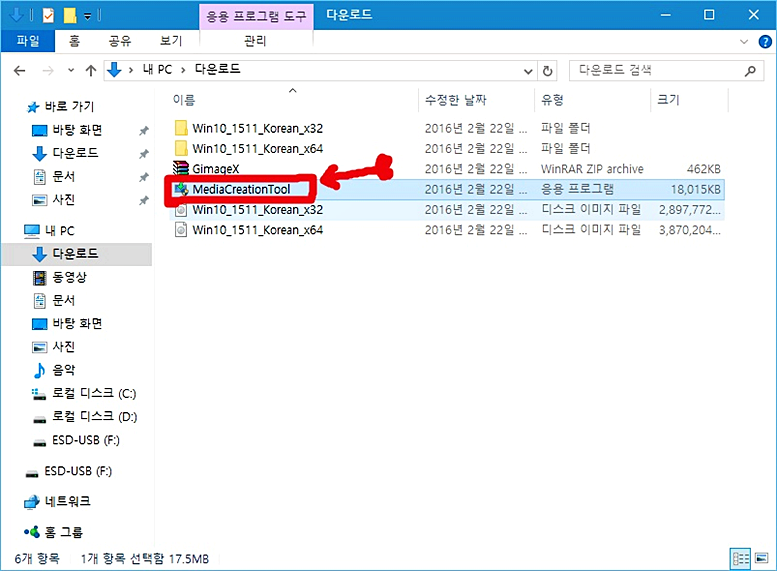The height and width of the screenshot is (571, 777).
Task: Open pinned 문서 under 바로 가기
Action: point(63,176)
